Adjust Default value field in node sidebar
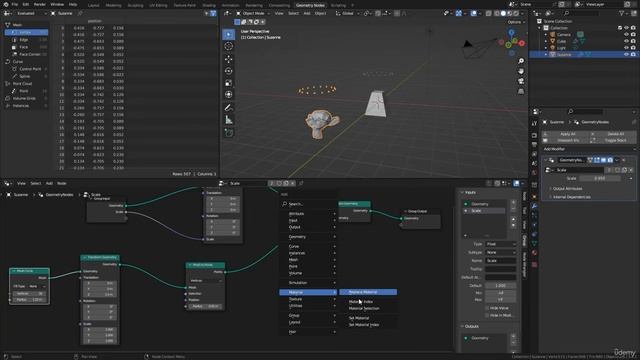 [x=500, y=286]
